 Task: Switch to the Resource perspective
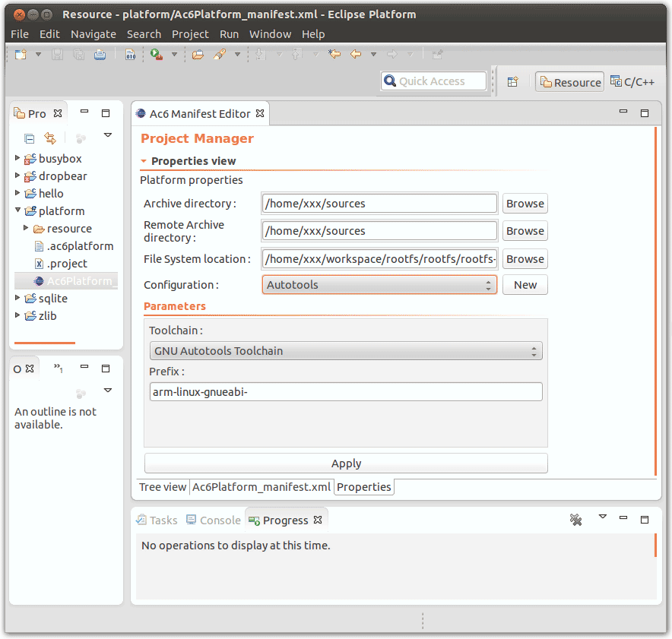pos(570,82)
